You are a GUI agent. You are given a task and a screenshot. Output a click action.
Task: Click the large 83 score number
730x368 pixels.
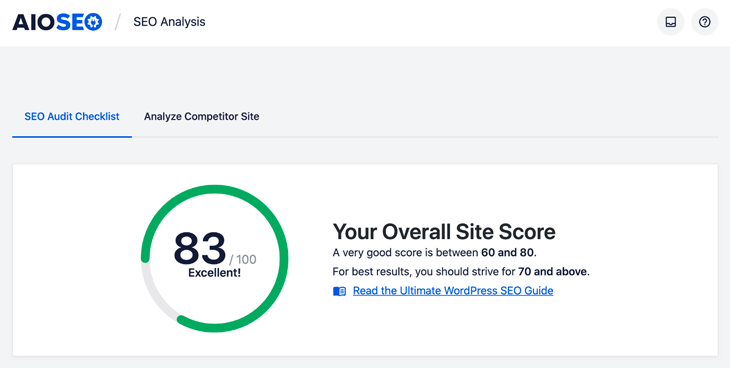click(200, 249)
